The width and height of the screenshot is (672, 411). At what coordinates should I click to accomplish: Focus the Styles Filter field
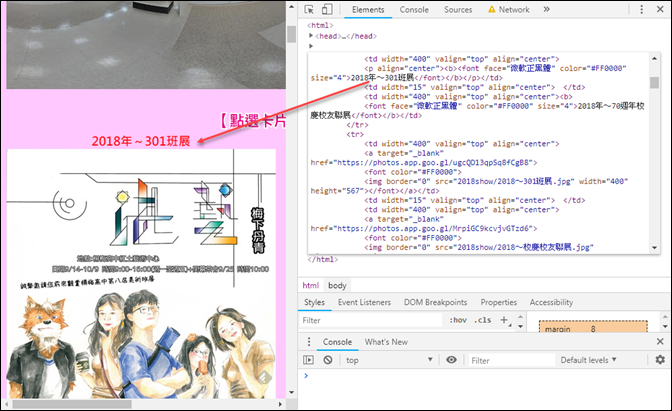pyautogui.click(x=371, y=320)
